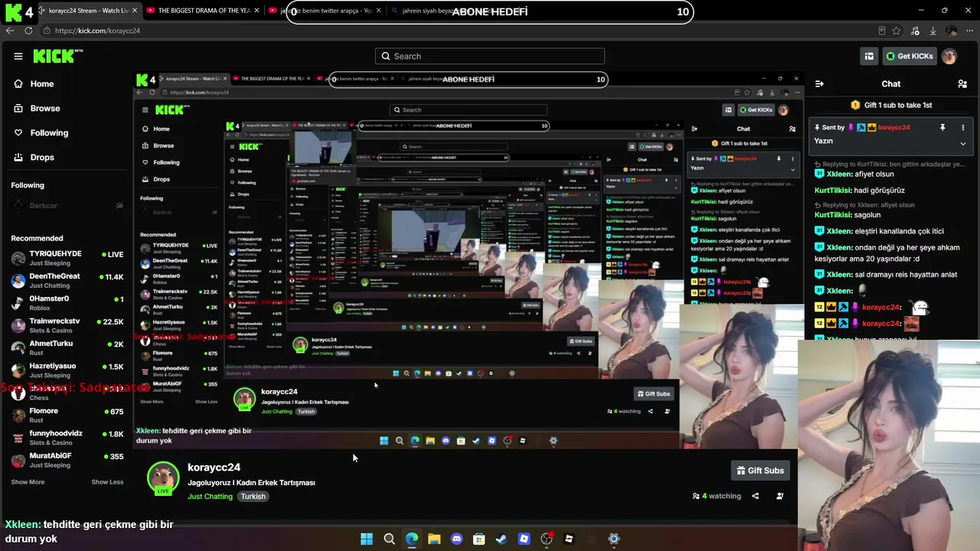Open Trainwreckstv channel in Recommended
This screenshot has width=980, height=551.
67,325
